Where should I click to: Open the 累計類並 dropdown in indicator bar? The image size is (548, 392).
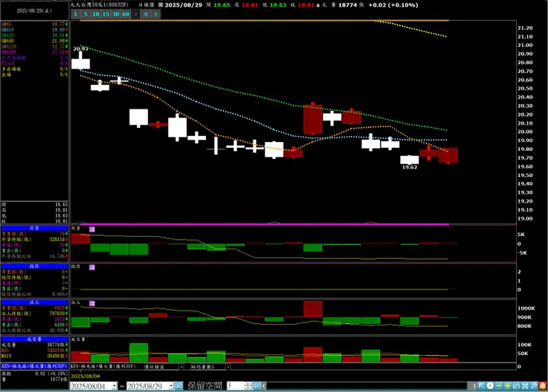pyautogui.click(x=181, y=367)
